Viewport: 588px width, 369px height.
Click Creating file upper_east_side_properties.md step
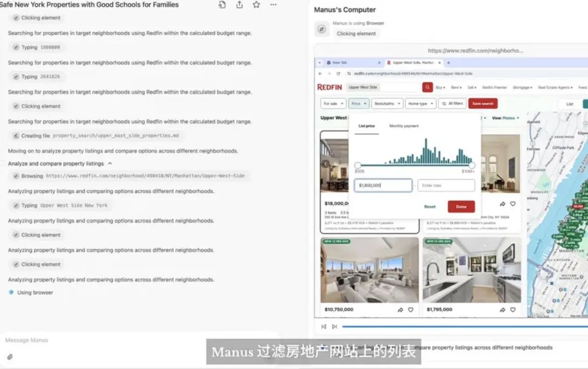coord(96,136)
